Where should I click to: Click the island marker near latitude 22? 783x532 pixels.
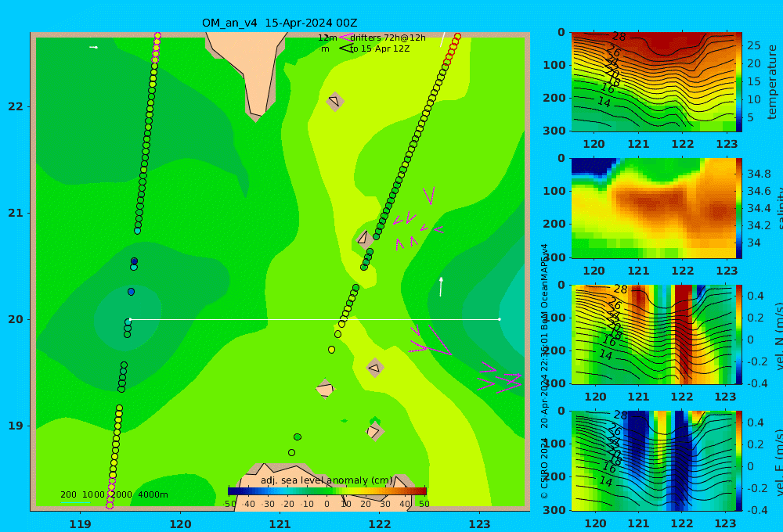[334, 101]
